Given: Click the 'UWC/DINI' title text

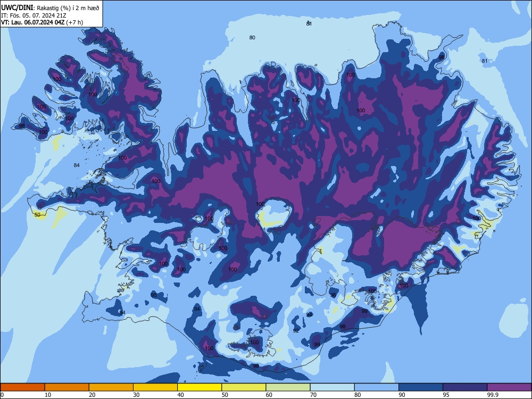Looking at the screenshot, I should [18, 8].
